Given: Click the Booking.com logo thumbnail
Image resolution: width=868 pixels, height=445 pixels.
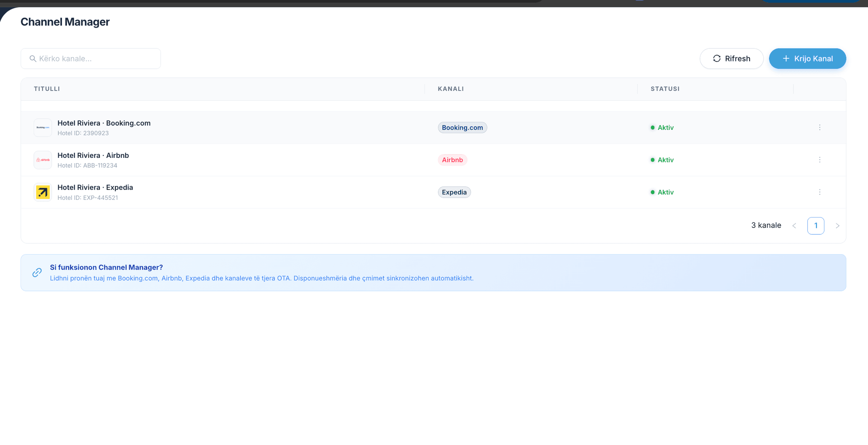Looking at the screenshot, I should tap(43, 128).
